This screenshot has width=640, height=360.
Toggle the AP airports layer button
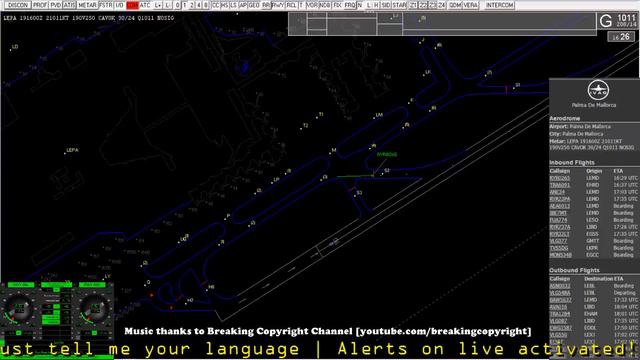pos(243,5)
